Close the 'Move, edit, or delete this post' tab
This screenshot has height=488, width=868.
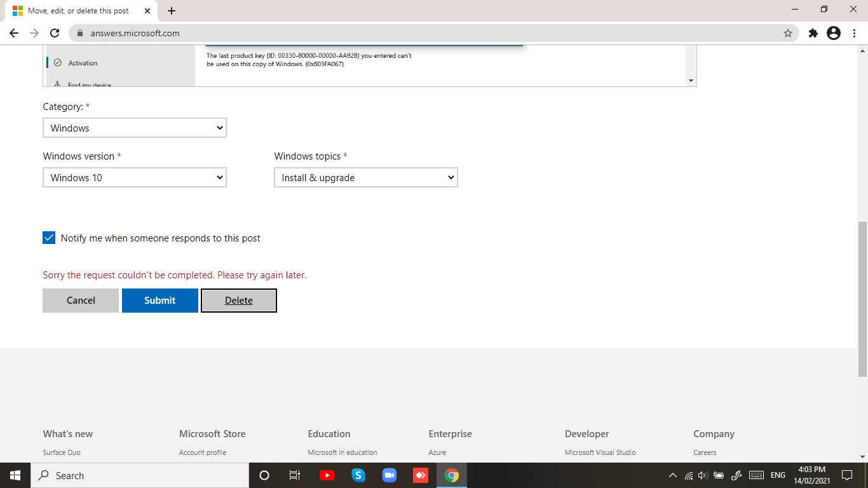[147, 11]
